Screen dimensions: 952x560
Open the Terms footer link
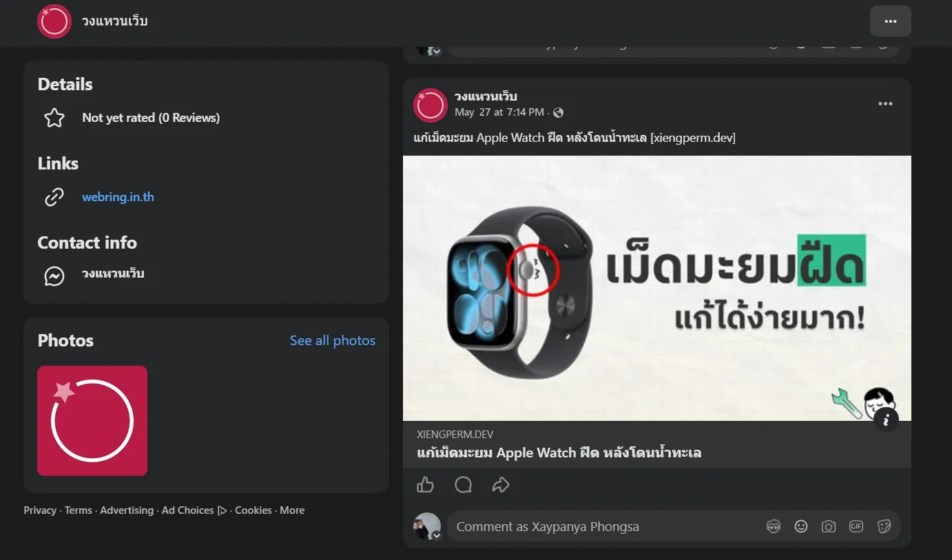[x=79, y=510]
